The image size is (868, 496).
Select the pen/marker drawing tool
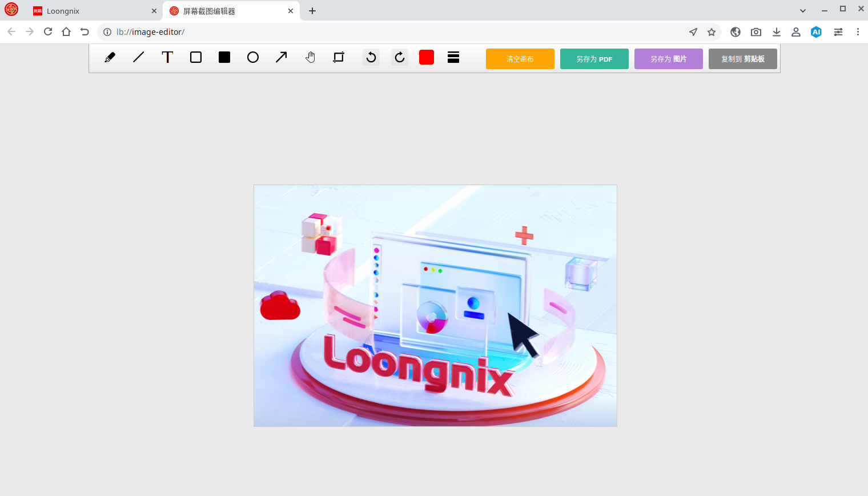pos(110,57)
